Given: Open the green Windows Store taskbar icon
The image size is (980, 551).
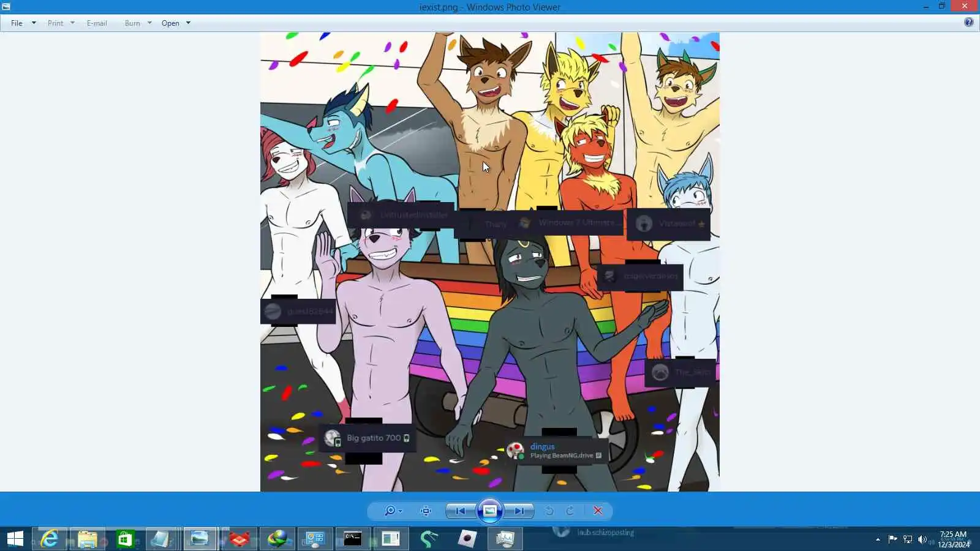Looking at the screenshot, I should tap(125, 539).
